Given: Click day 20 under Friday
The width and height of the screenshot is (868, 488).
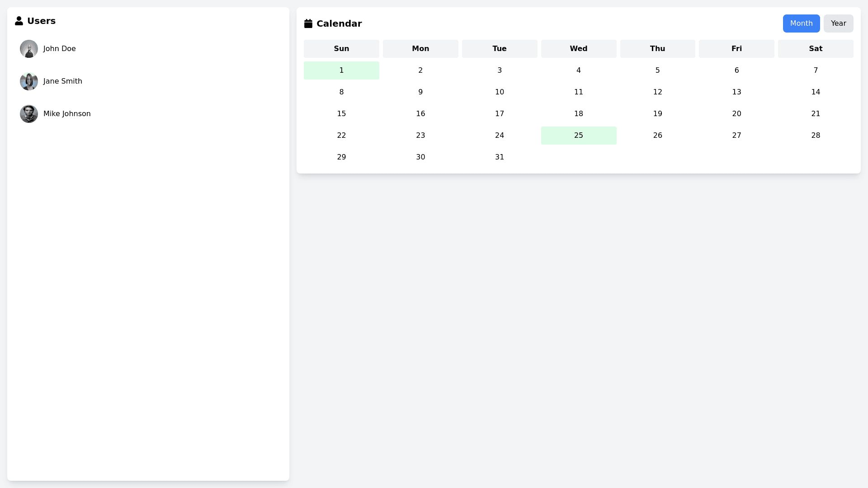Looking at the screenshot, I should 736,113.
